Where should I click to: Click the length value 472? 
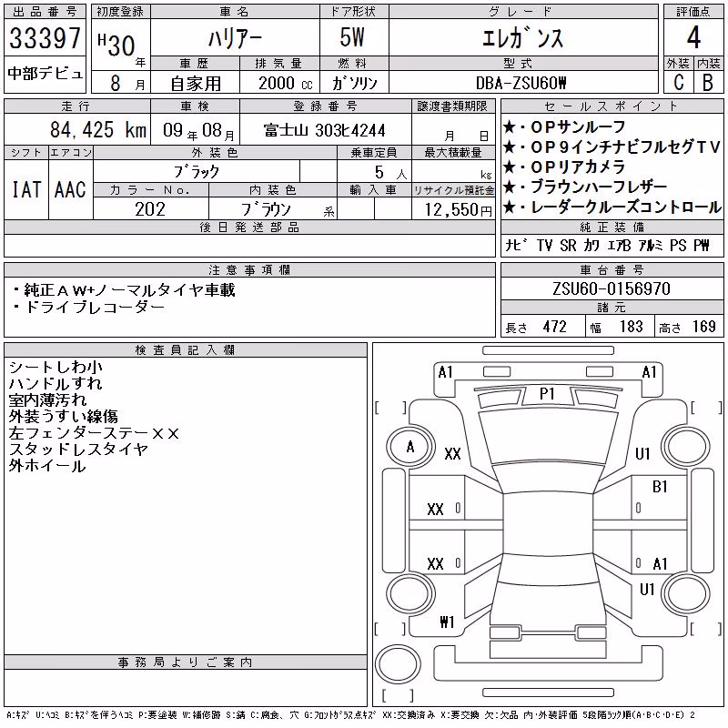coord(554,327)
